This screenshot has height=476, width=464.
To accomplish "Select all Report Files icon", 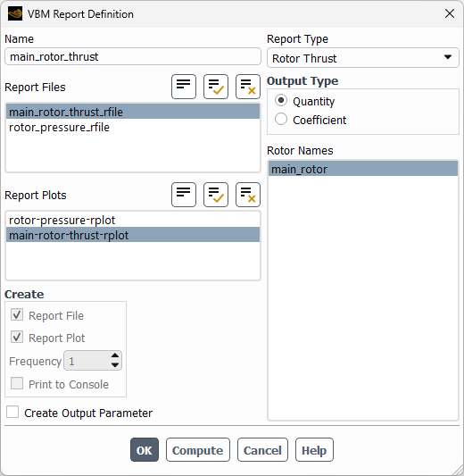I will tap(216, 87).
